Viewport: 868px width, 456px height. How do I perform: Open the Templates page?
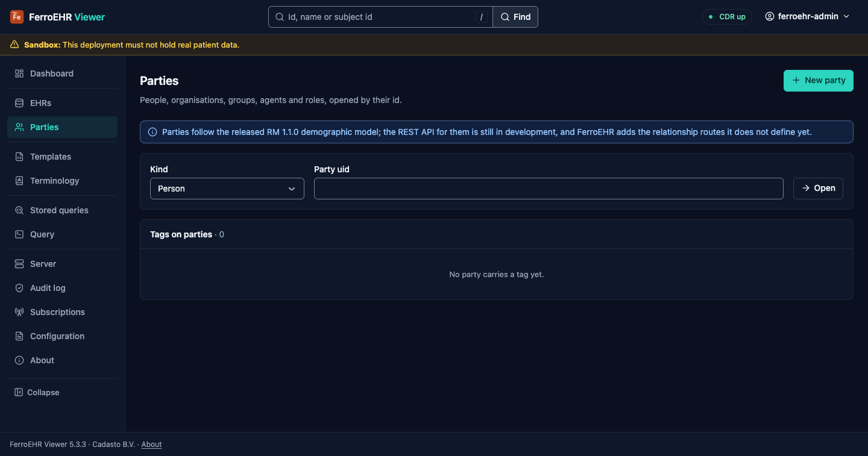tap(62, 157)
